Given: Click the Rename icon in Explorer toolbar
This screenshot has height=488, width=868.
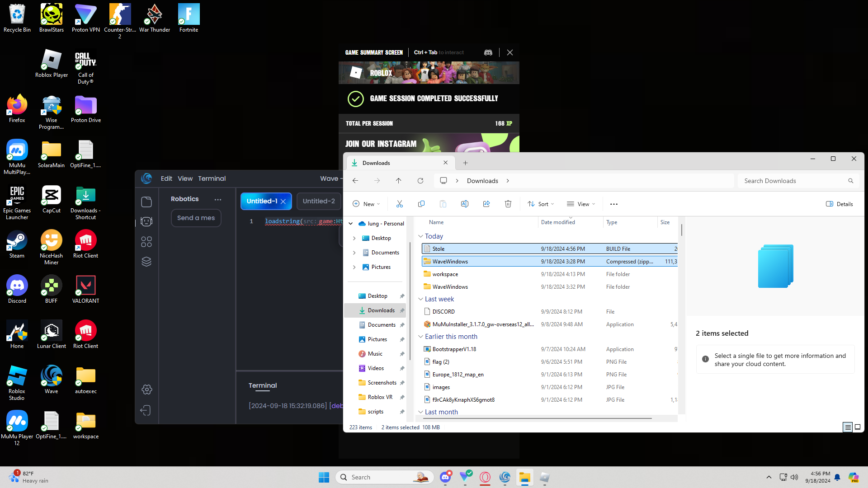Looking at the screenshot, I should tap(464, 204).
